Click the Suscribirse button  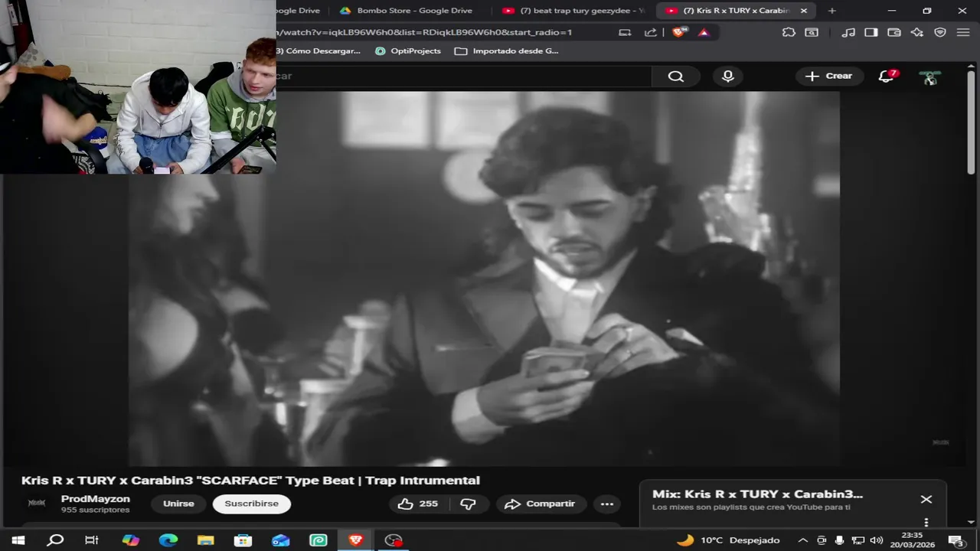click(x=252, y=504)
